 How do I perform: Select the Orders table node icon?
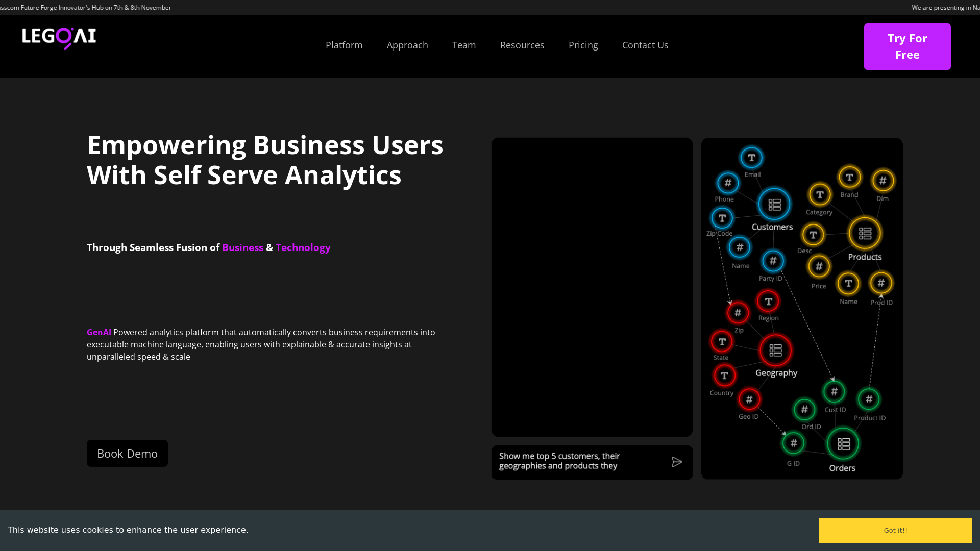pyautogui.click(x=843, y=444)
